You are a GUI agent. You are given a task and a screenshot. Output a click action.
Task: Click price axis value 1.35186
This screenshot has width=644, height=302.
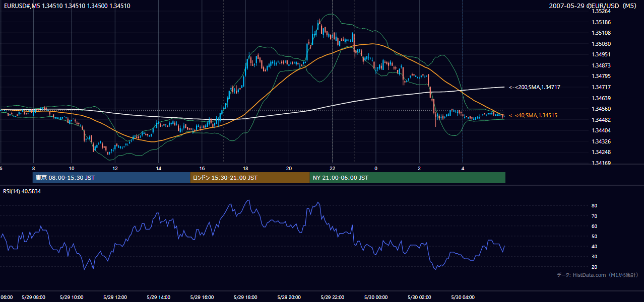[x=601, y=22]
